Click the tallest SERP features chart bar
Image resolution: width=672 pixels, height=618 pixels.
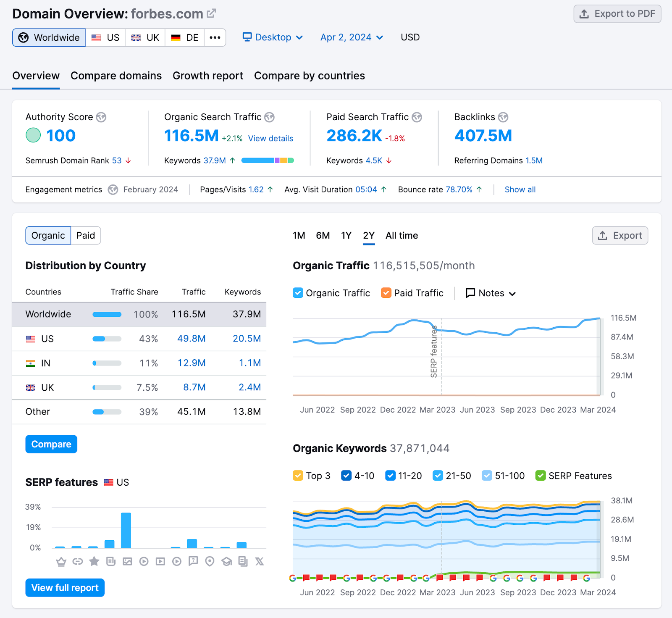[126, 530]
